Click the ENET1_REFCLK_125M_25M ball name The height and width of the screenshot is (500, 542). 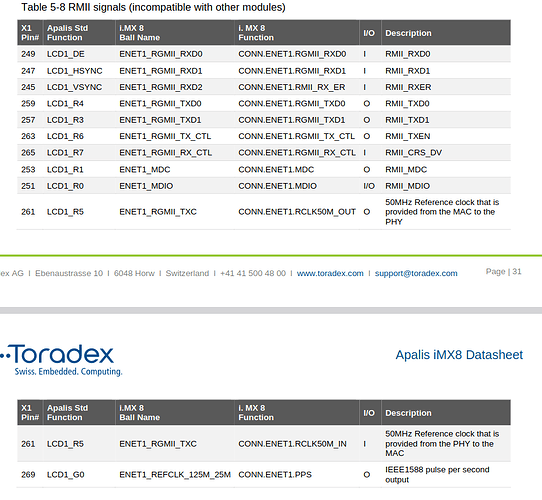[175, 475]
